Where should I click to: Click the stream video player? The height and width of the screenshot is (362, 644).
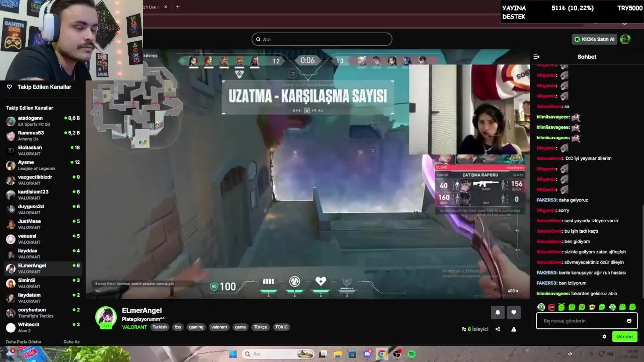tap(307, 174)
